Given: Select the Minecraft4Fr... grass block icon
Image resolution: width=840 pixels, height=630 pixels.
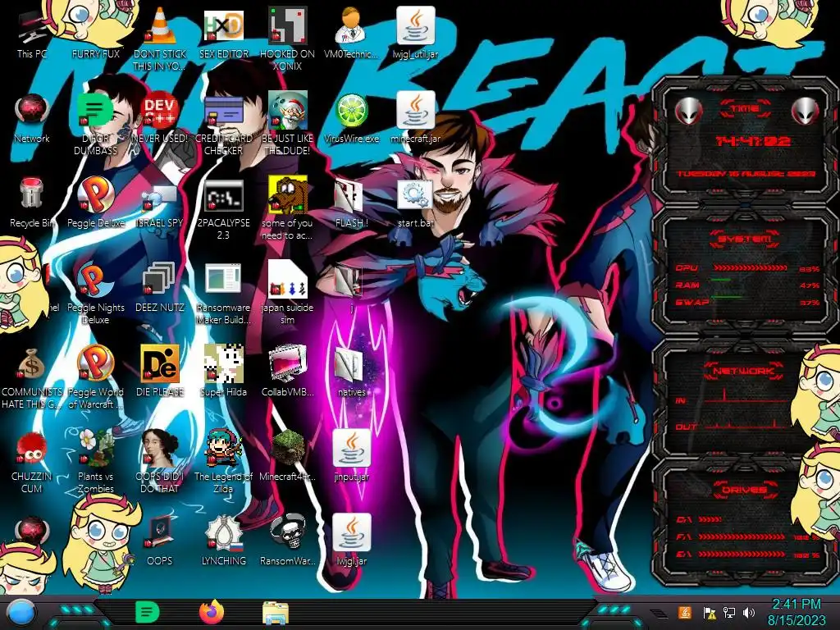Looking at the screenshot, I should [x=288, y=449].
